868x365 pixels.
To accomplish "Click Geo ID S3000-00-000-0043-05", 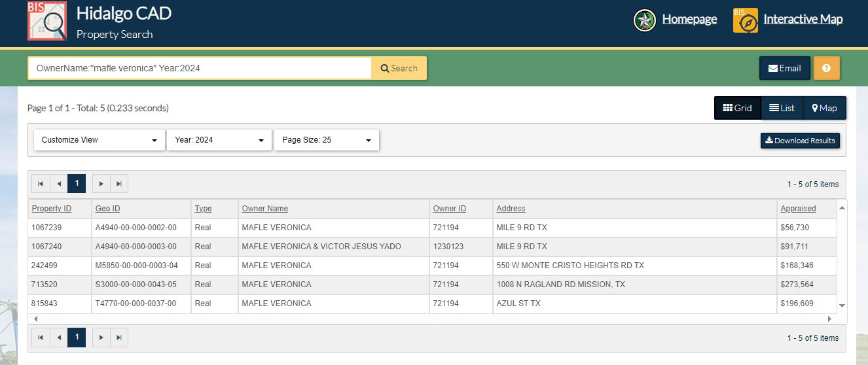I will click(136, 285).
